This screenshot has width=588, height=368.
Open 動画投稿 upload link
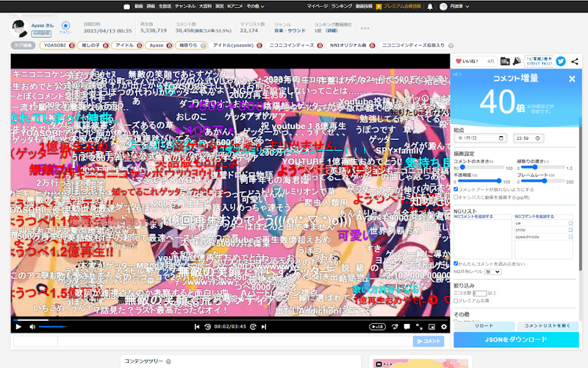(364, 7)
